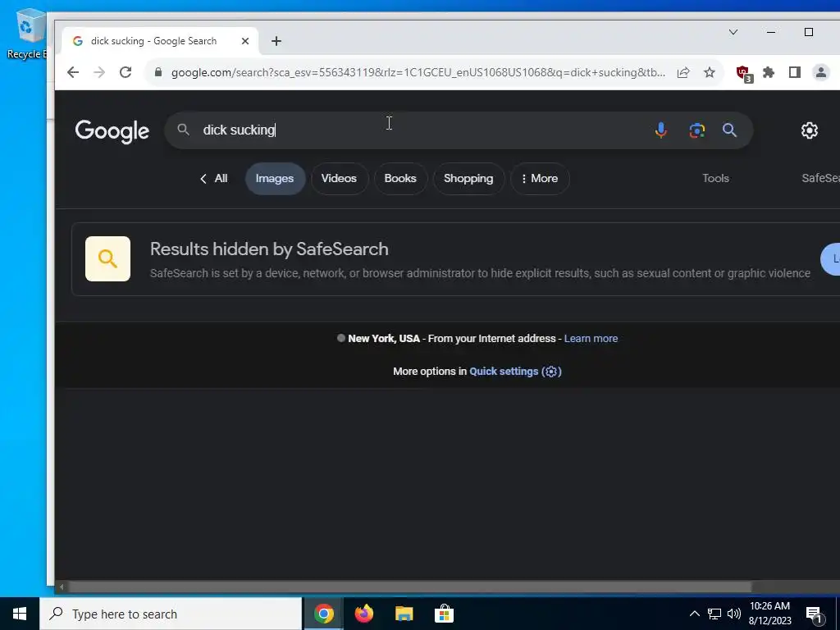Expand the More filters dropdown
The image size is (840, 630).
click(x=540, y=178)
